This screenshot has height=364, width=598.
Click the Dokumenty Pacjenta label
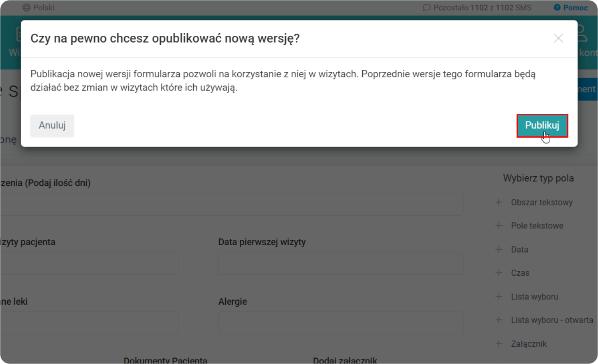point(165,360)
